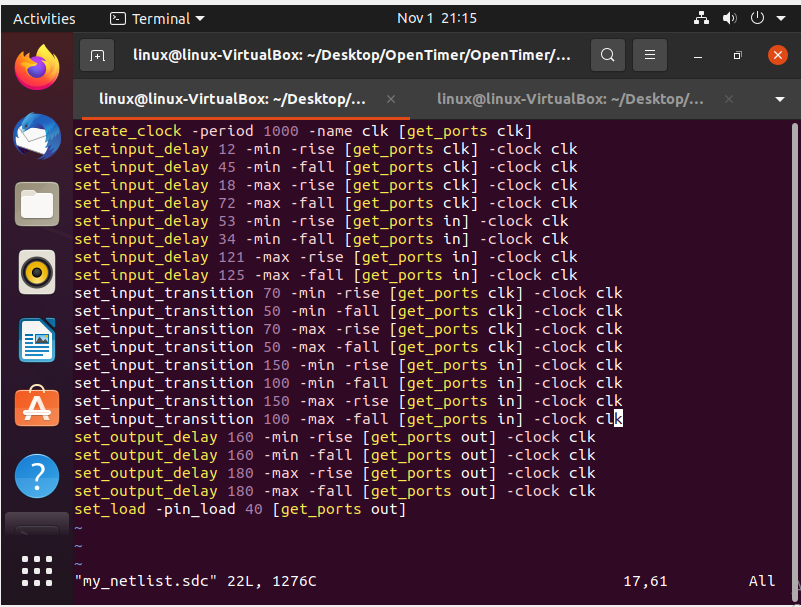Launch Ubuntu Software from the dock
Image resolution: width=801 pixels, height=607 pixels.
[x=36, y=408]
